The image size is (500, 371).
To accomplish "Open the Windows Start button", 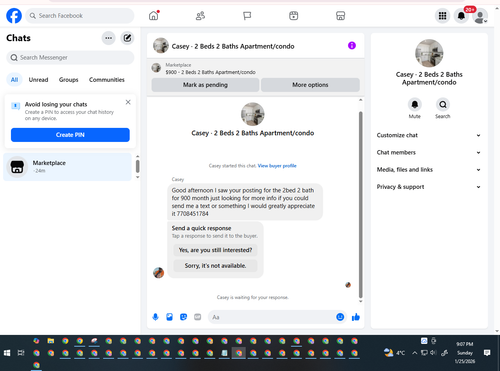I will pyautogui.click(x=7, y=353).
